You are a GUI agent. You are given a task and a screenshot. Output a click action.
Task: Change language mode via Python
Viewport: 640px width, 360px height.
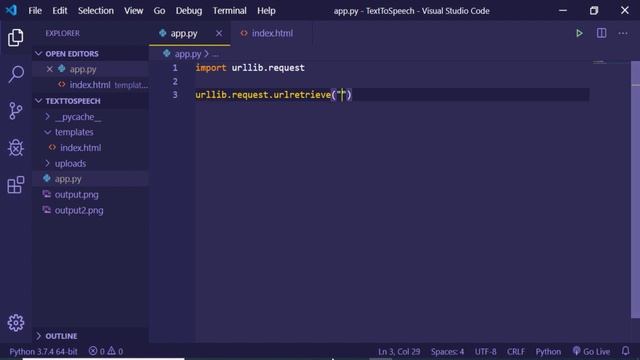tap(548, 351)
